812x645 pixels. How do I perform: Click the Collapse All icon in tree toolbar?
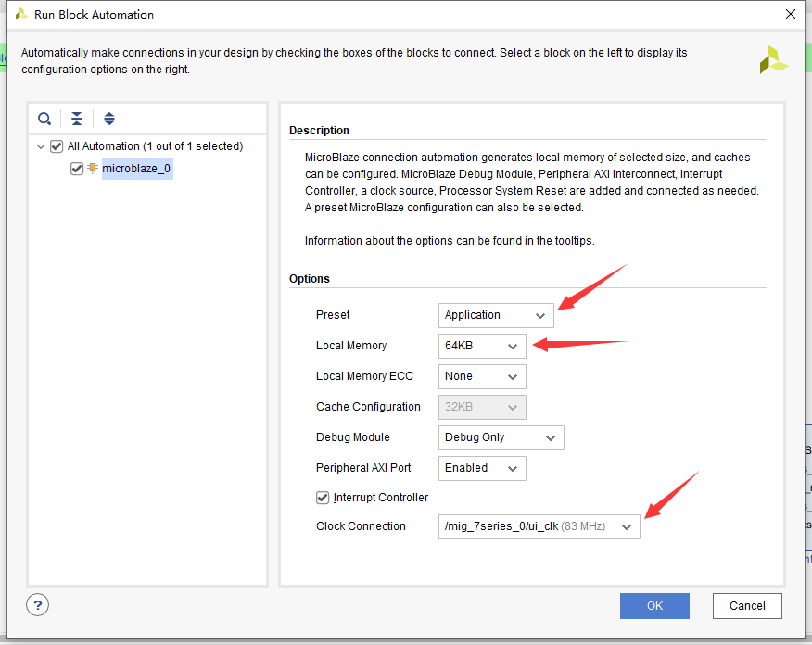pos(77,119)
